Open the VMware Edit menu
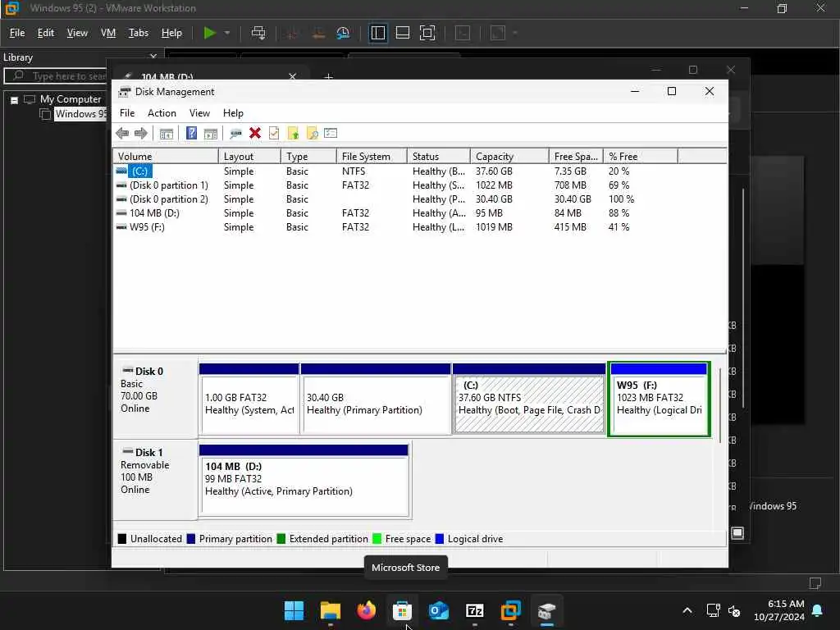 click(x=46, y=33)
